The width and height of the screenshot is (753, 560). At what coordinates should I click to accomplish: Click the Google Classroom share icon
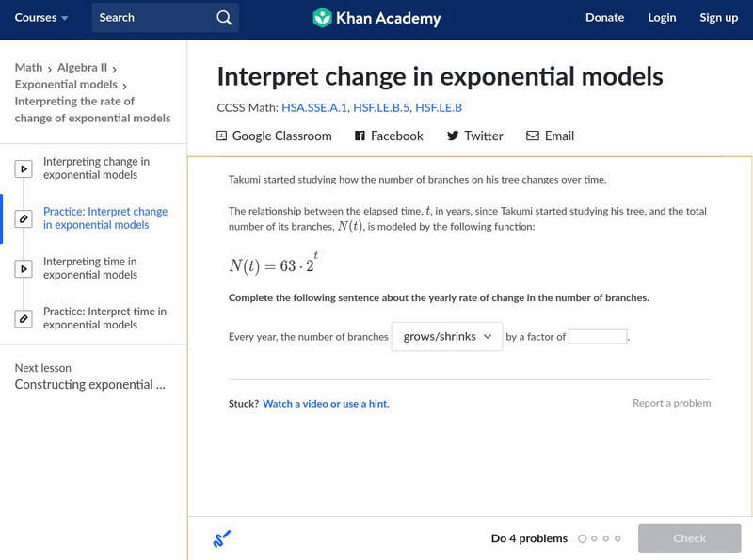click(x=222, y=136)
